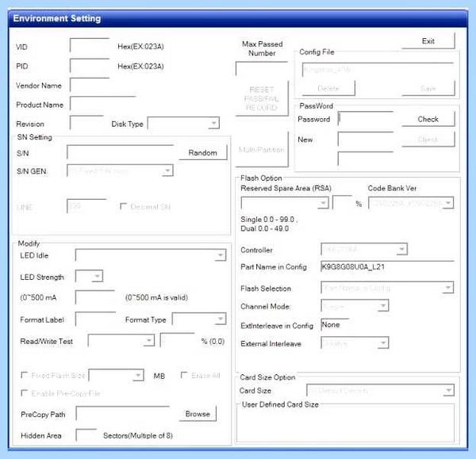Open the Read/Write Test dropdown
Screen dimensions: 476x459
pos(121,340)
